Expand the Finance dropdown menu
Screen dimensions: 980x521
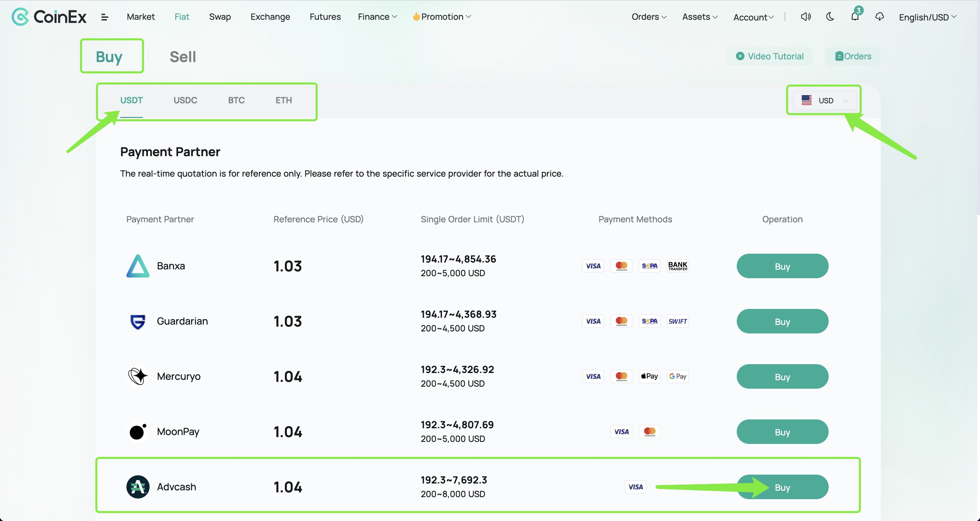coord(378,17)
